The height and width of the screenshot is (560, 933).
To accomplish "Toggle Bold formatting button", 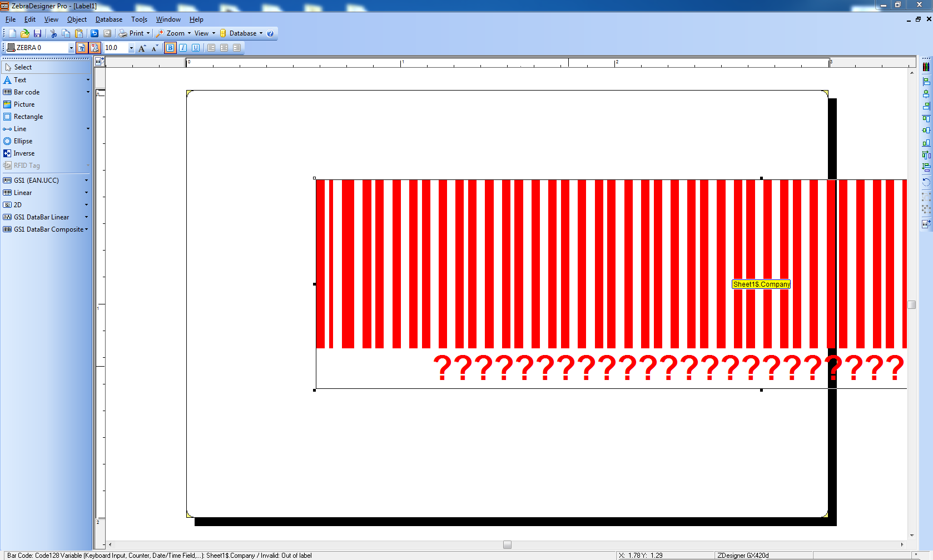I will 170,48.
